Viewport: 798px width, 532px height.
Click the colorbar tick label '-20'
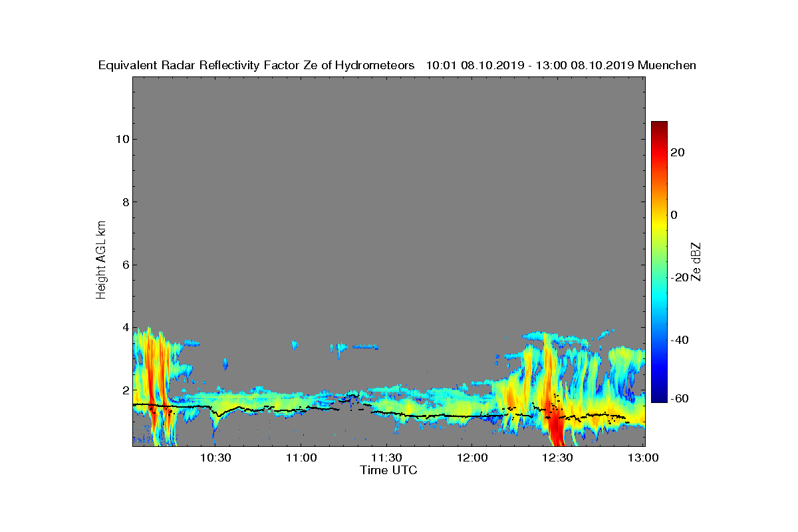coord(680,277)
